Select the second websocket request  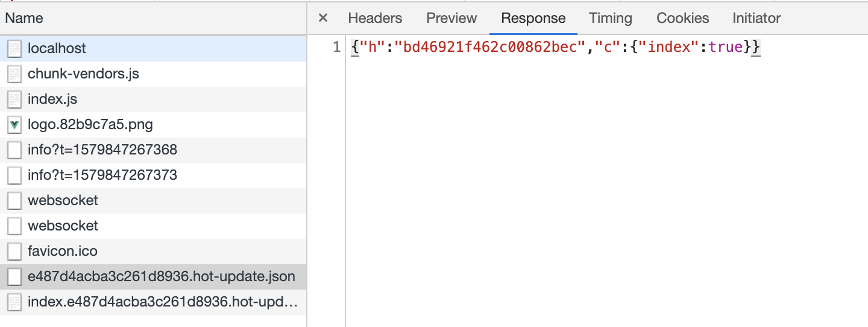(153, 226)
